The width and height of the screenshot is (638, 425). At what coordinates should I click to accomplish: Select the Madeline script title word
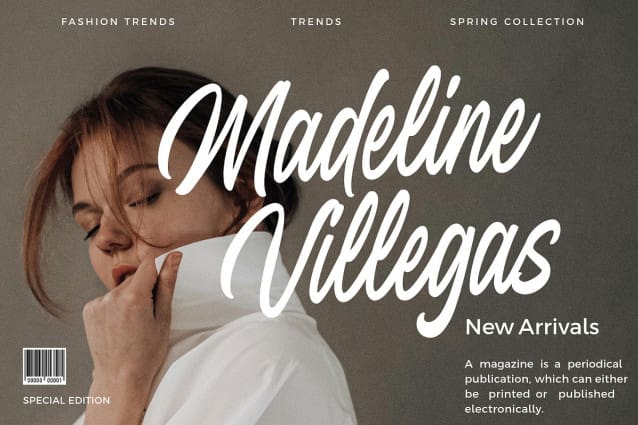(350, 134)
